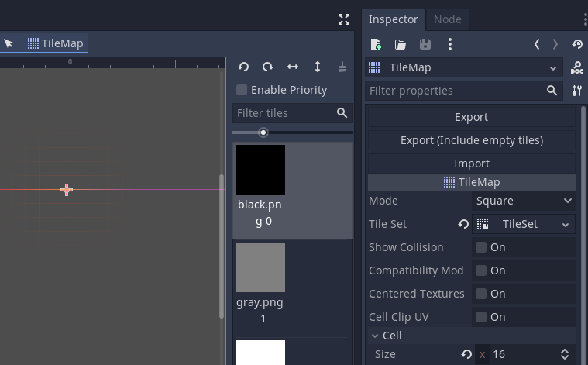Open the Mode Square dropdown
Viewport: 588px width, 365px height.
524,201
